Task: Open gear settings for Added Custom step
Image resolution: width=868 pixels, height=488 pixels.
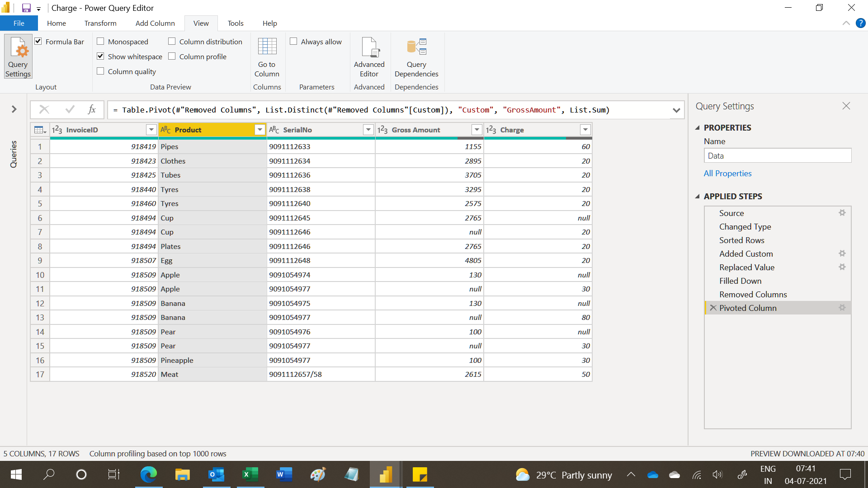Action: pos(842,253)
